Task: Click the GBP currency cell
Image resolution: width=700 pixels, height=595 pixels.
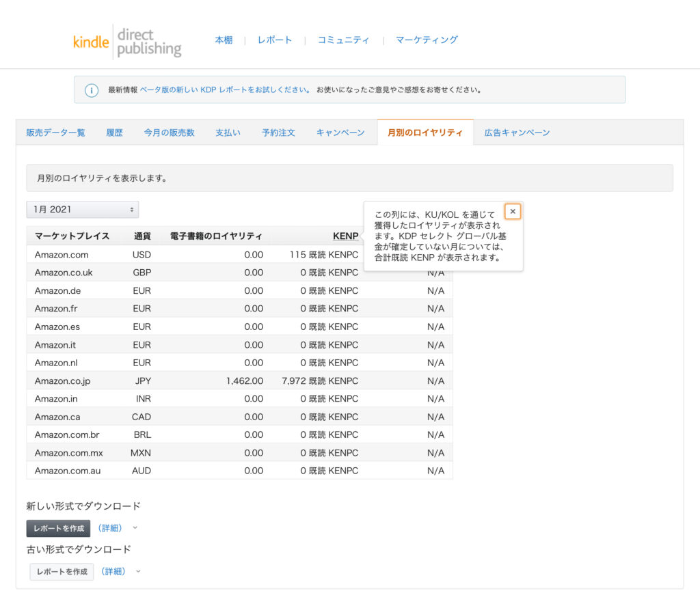Action: tap(142, 273)
